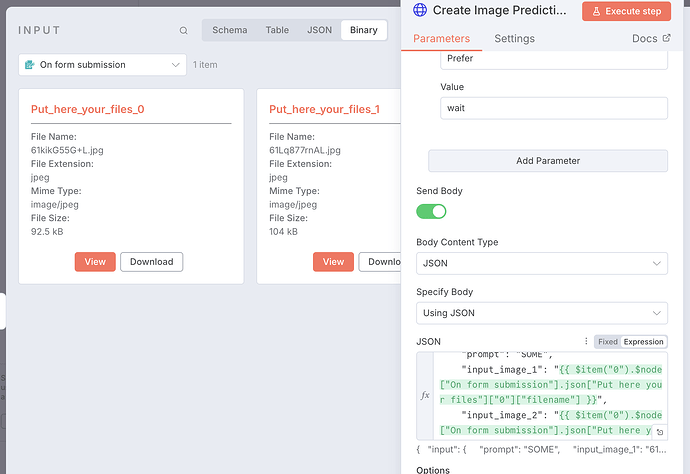This screenshot has height=474, width=690.
Task: Open the Docs link
Action: pyautogui.click(x=651, y=38)
